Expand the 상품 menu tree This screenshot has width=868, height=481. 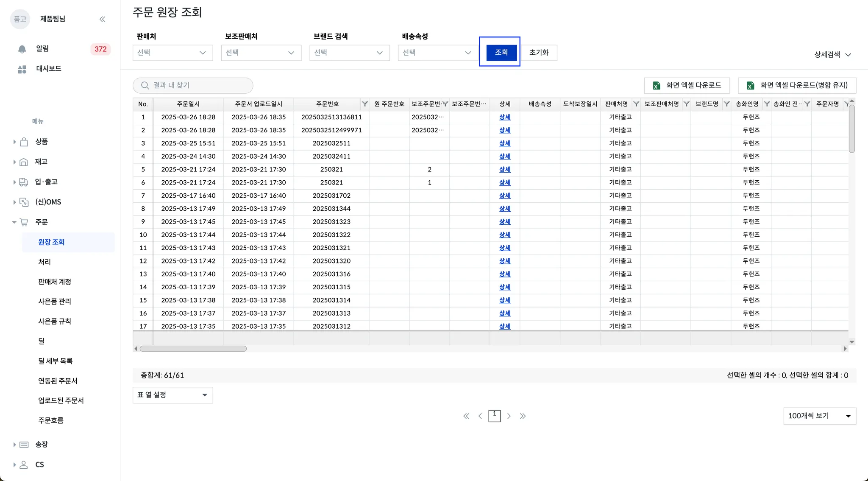(x=14, y=142)
